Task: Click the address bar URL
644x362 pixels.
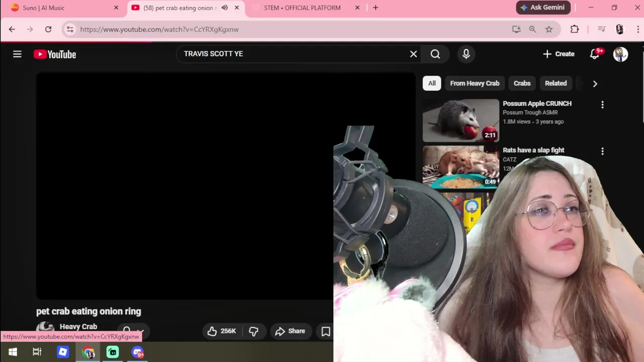Action: (x=159, y=29)
